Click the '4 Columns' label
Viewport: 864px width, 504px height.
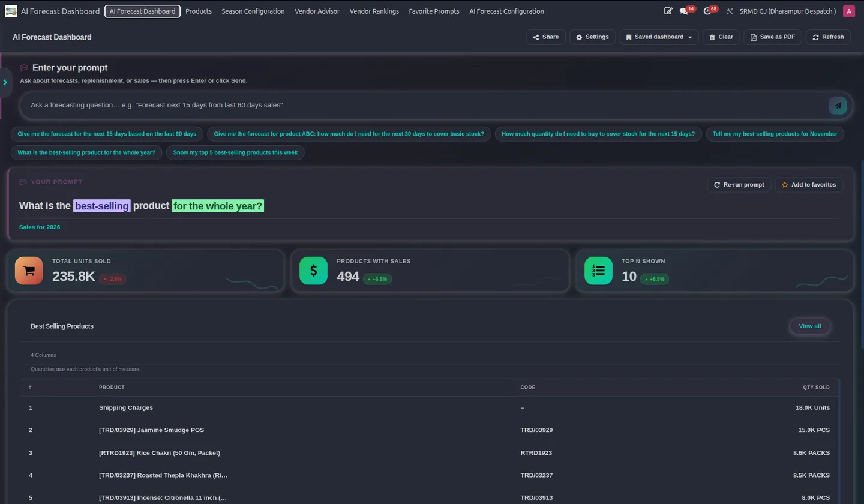[x=43, y=355]
